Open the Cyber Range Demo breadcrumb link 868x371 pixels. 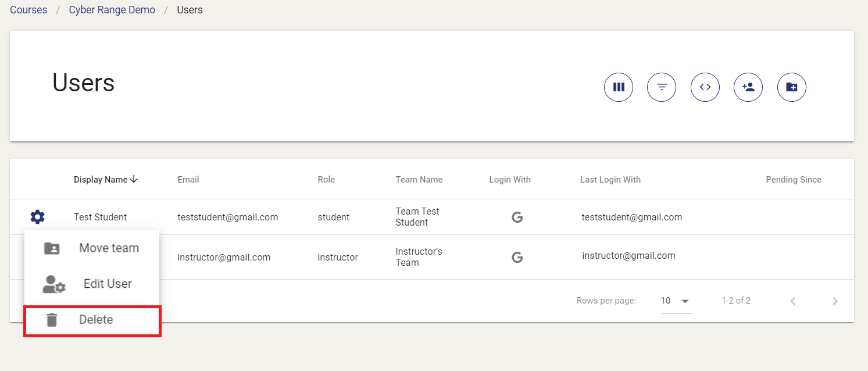click(x=112, y=10)
